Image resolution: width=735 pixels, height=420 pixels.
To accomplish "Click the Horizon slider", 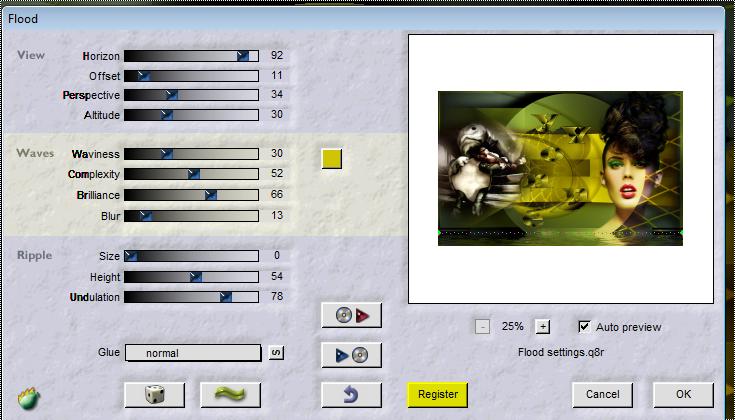I will (x=191, y=56).
